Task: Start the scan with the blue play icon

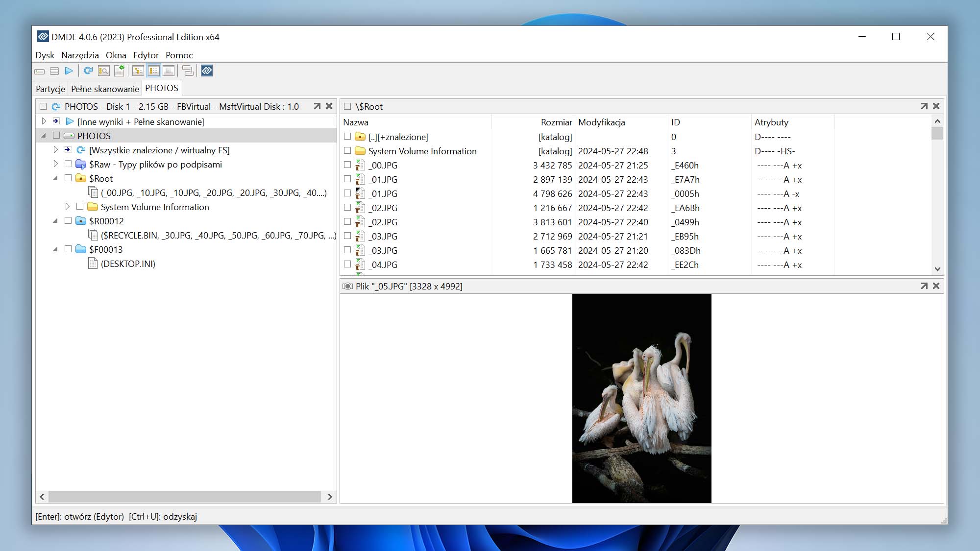Action: (x=69, y=71)
